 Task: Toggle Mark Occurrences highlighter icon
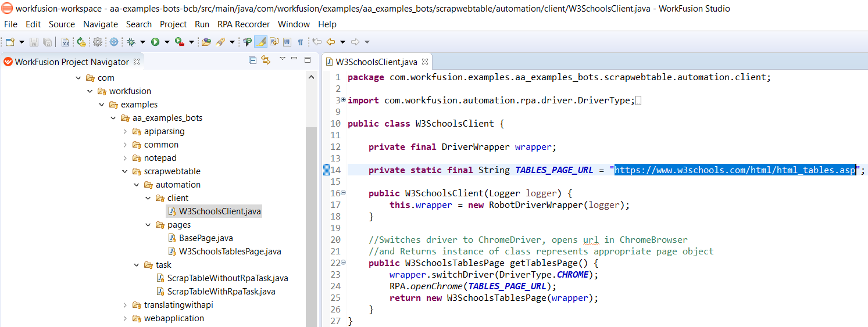[260, 42]
